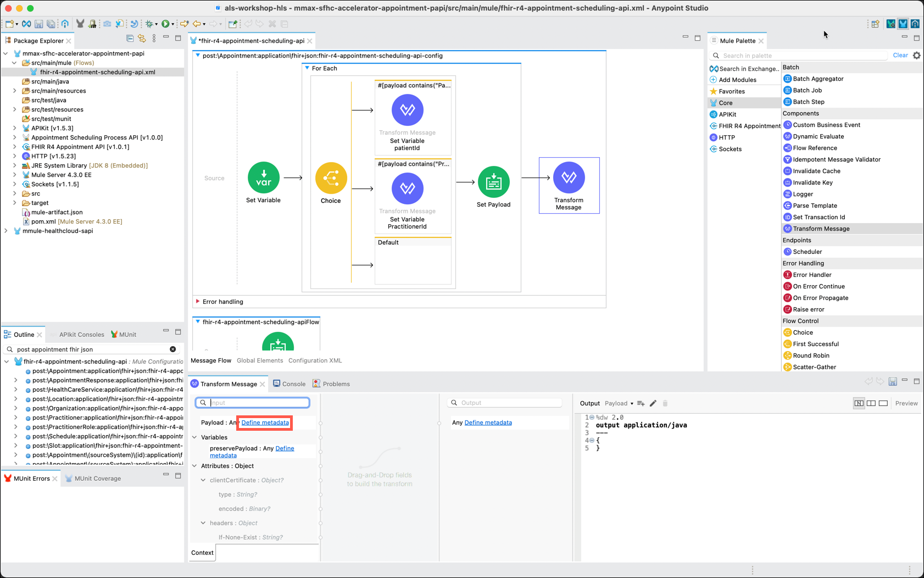The width and height of the screenshot is (924, 578).
Task: Collapse Attributes : Object in input tree
Action: click(x=194, y=466)
